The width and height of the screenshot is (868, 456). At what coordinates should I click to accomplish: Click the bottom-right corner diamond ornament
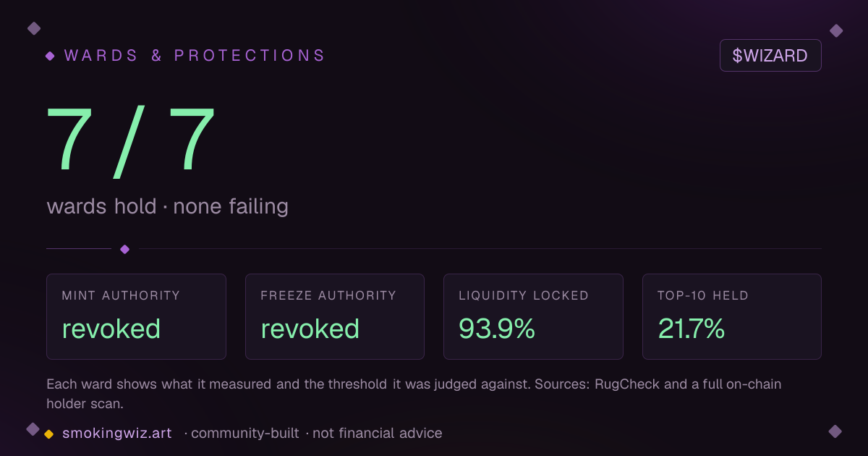[x=835, y=431]
